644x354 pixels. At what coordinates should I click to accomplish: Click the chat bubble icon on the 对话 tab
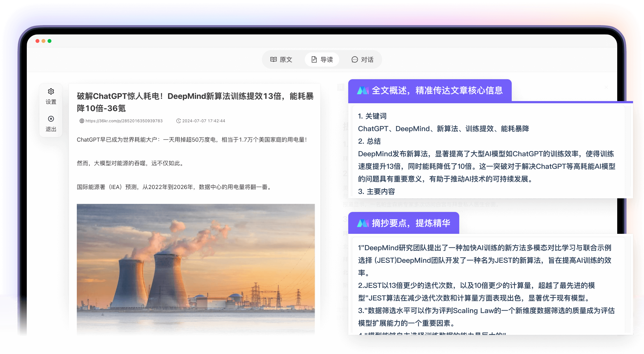pos(355,59)
